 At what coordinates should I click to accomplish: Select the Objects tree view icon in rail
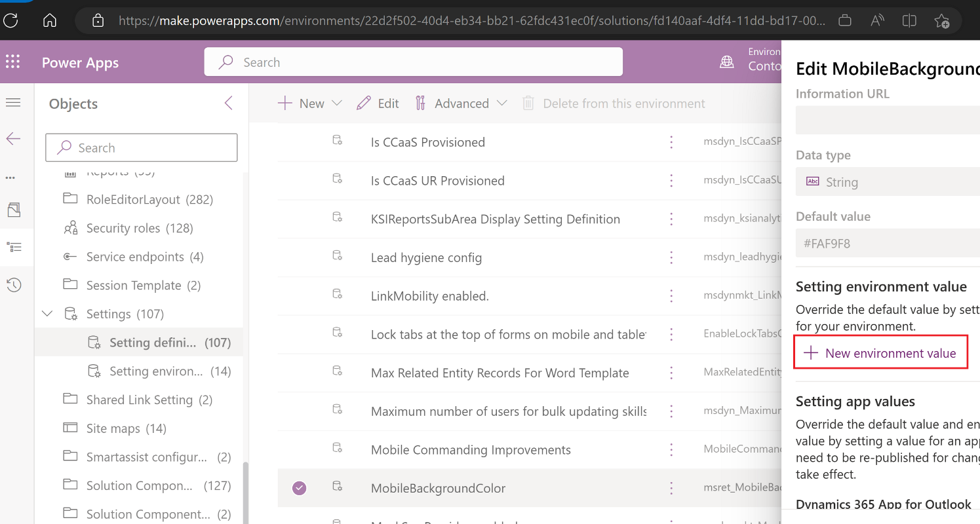13,247
